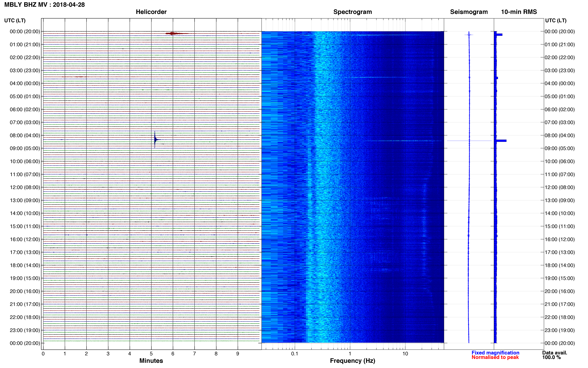Click the '9' tick on the Minutes axis
588x368 pixels.
coord(238,354)
